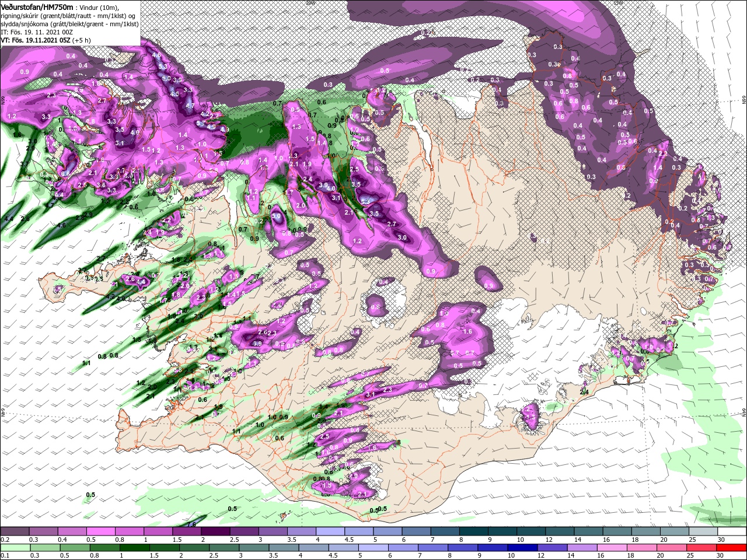The height and width of the screenshot is (560, 747).
Task: Select the upper snow scale swatch starting at 0.2
Action: [15, 531]
